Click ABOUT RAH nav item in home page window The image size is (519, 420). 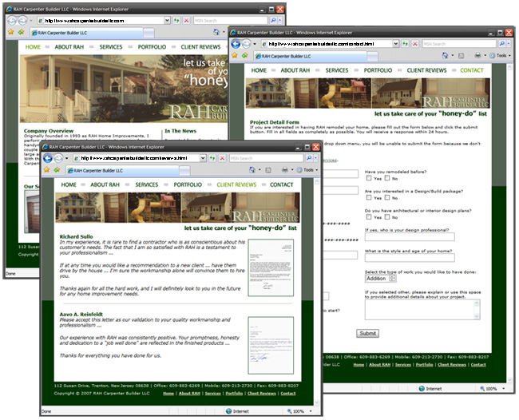click(69, 47)
